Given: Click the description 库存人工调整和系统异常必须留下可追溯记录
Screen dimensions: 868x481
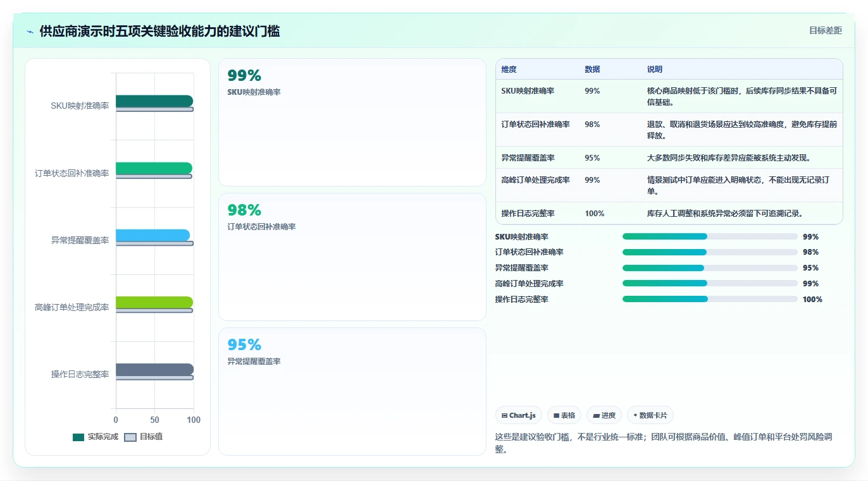Looking at the screenshot, I should (725, 214).
